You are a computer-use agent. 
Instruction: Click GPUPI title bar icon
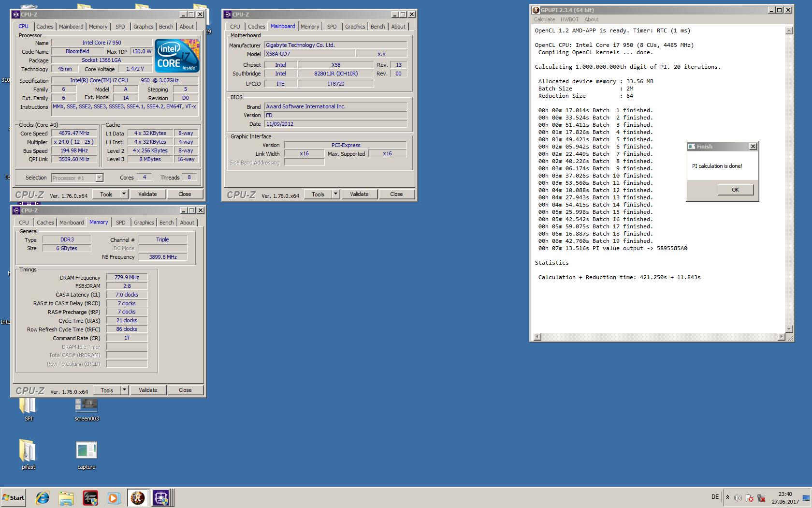[536, 10]
